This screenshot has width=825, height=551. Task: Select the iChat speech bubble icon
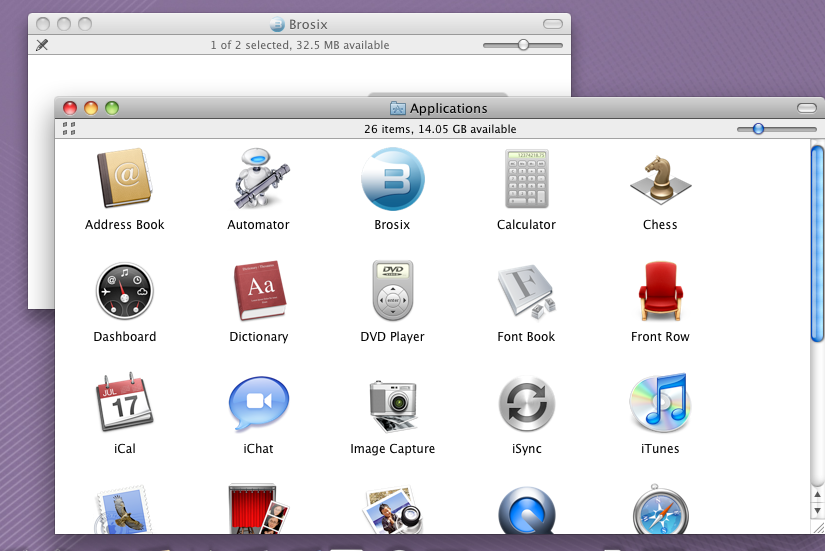(x=259, y=404)
